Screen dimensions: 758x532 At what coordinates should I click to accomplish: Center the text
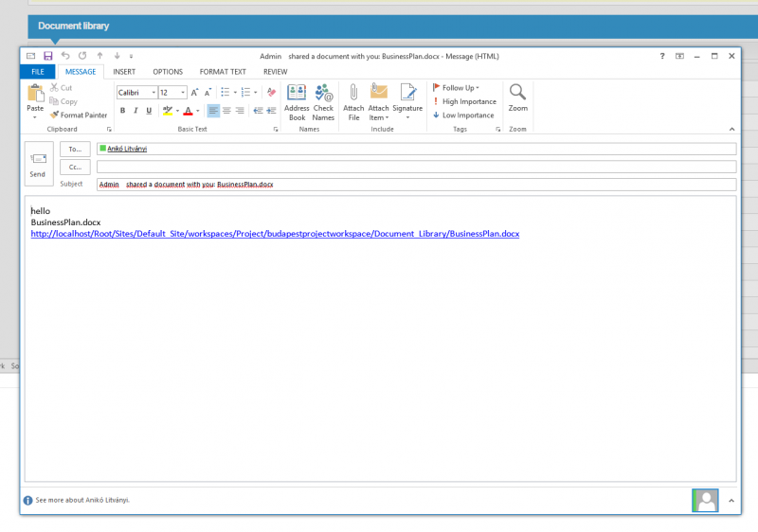click(226, 111)
